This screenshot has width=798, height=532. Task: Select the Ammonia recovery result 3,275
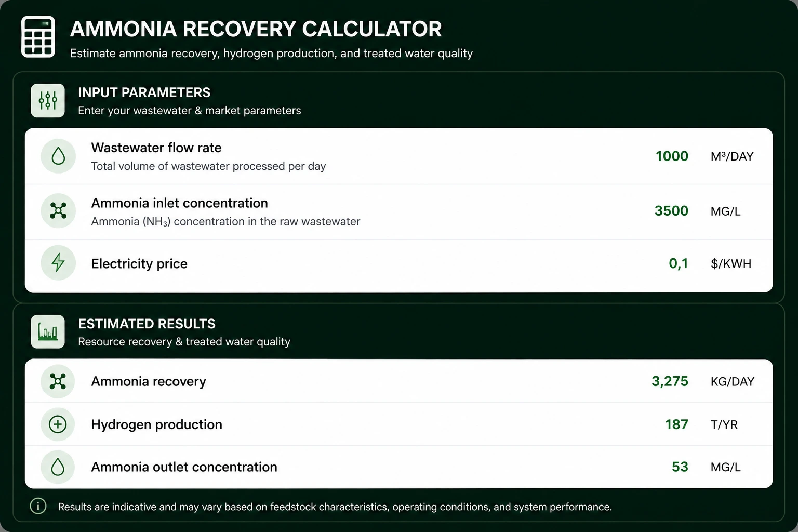[x=670, y=381]
